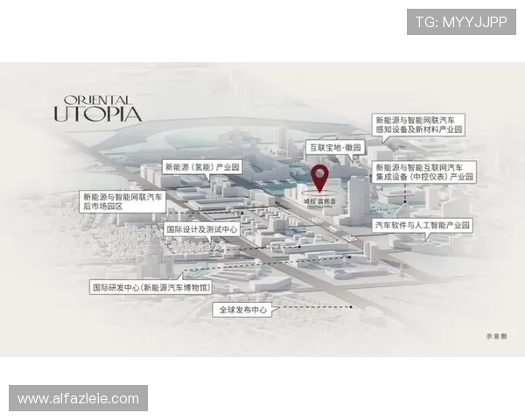Click the TG: MYYJJPP banner

[461, 22]
